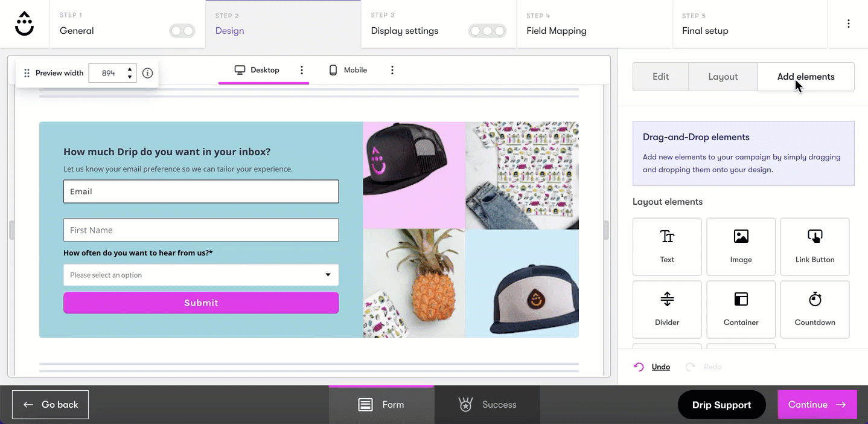Open the 'Please select an option' dropdown
Image resolution: width=868 pixels, height=424 pixels.
[201, 275]
